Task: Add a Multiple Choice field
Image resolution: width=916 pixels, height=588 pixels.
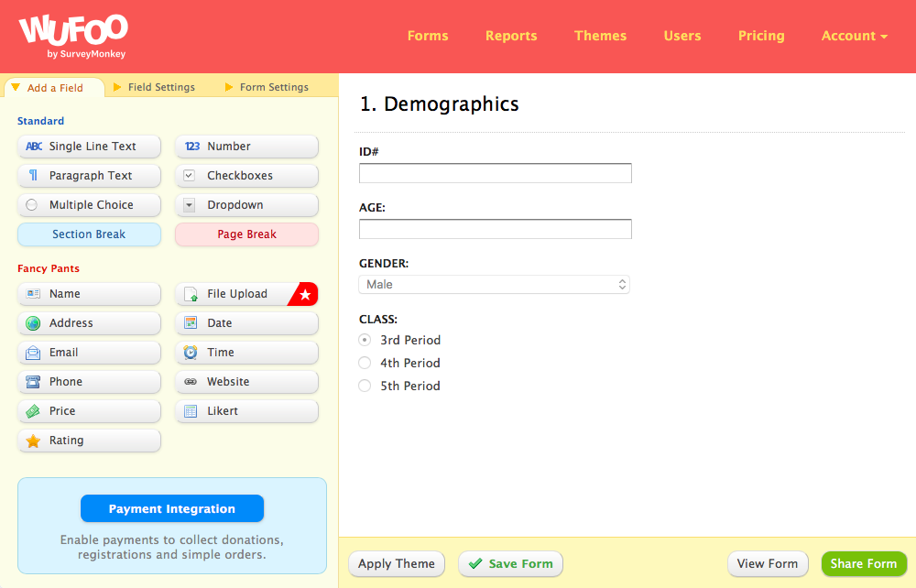Action: click(90, 205)
